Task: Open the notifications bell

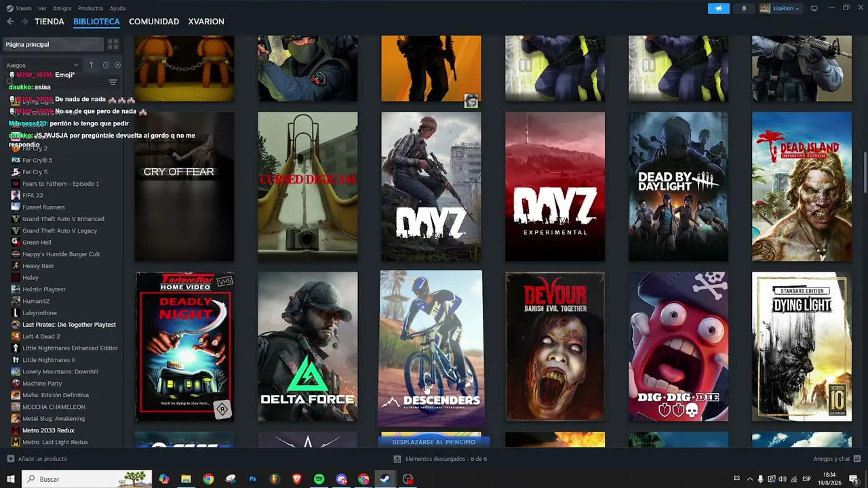Action: pos(744,8)
